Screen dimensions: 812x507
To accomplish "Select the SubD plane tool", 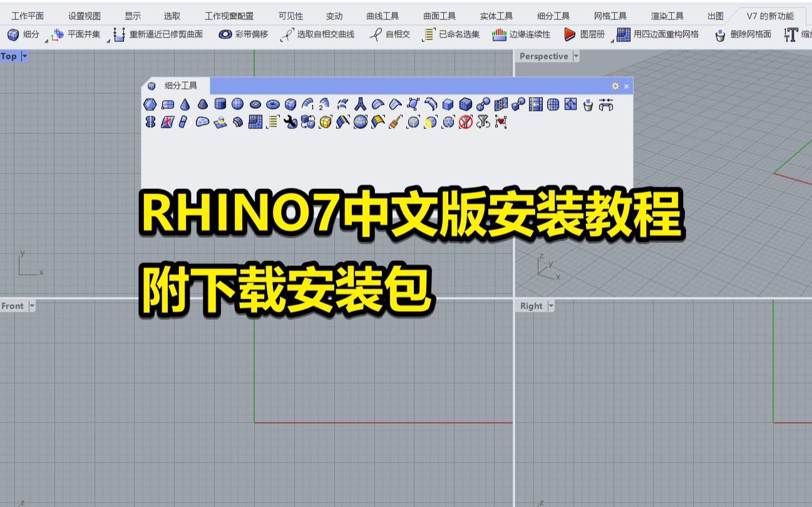I will [168, 105].
